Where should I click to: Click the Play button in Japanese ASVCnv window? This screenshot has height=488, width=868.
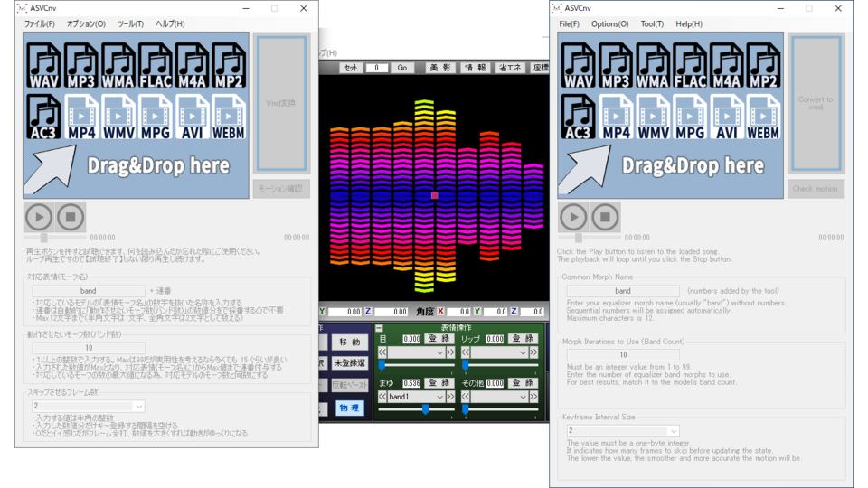point(39,217)
